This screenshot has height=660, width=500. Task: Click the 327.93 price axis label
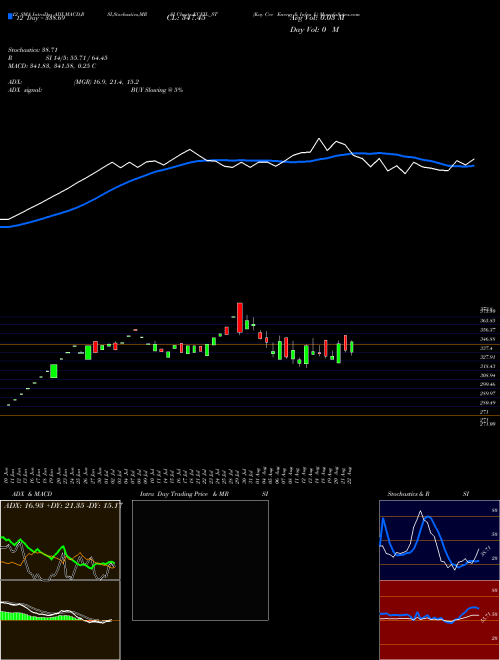coord(489,357)
